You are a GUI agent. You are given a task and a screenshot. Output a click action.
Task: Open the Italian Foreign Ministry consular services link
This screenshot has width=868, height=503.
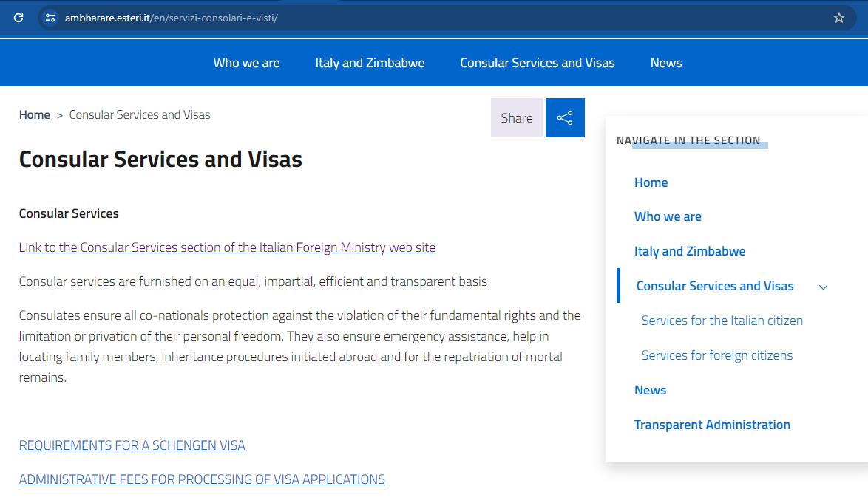(x=227, y=247)
